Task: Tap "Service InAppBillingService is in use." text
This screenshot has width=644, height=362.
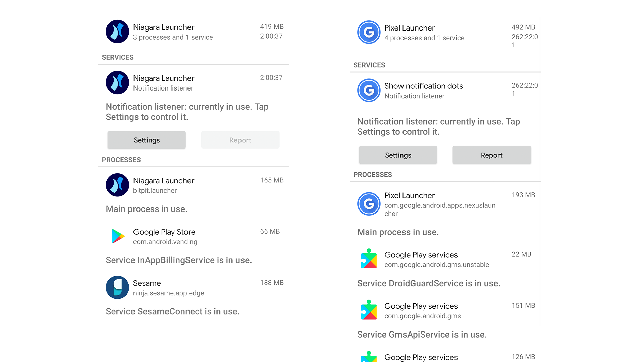Action: click(179, 260)
